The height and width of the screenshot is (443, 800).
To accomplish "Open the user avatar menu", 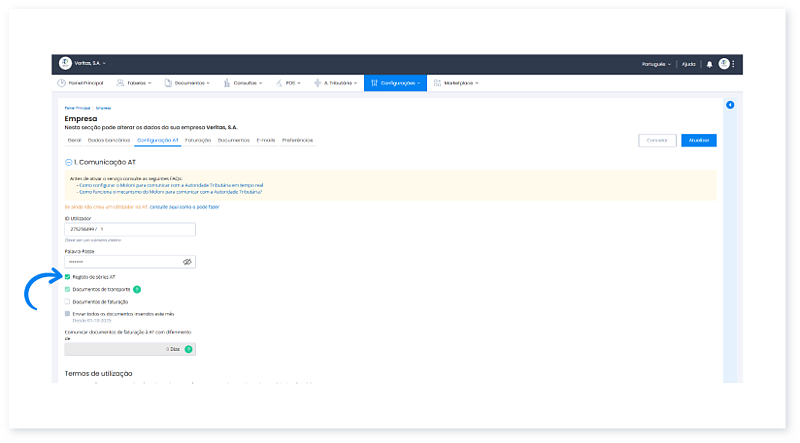I will (x=724, y=64).
